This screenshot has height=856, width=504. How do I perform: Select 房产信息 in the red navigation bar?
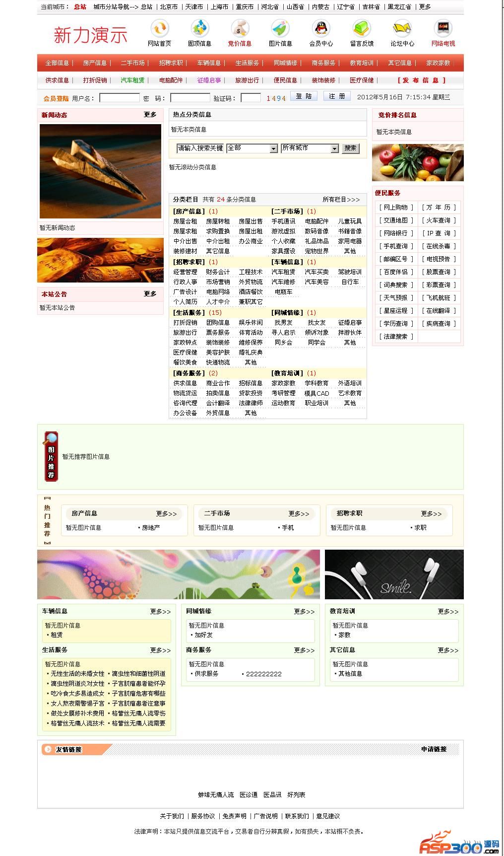[x=95, y=63]
